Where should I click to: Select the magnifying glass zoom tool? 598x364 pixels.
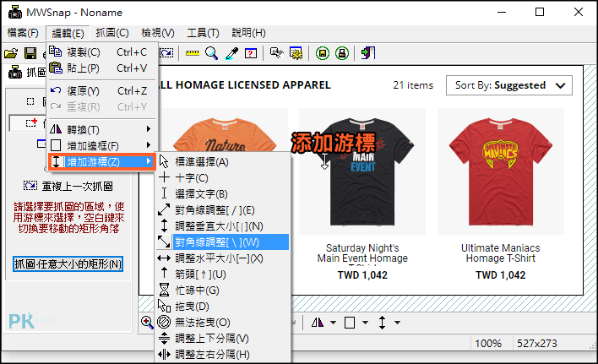tap(211, 53)
